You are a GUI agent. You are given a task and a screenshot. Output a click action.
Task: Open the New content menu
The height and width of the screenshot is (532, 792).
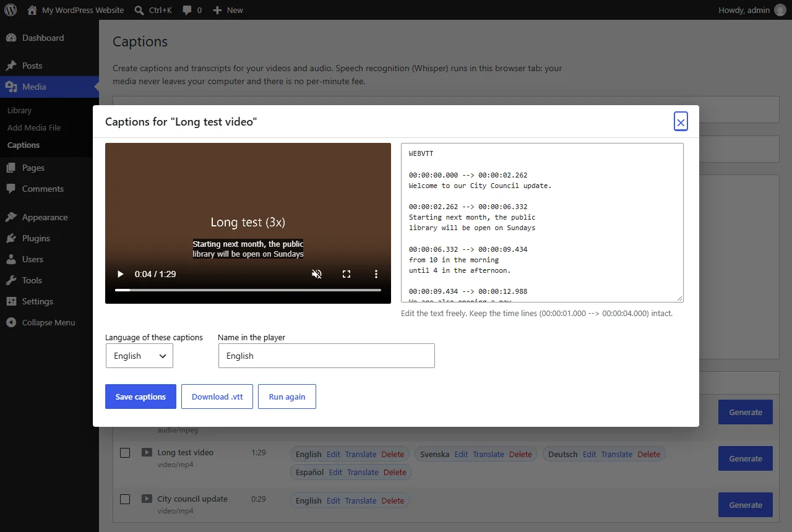pos(228,10)
